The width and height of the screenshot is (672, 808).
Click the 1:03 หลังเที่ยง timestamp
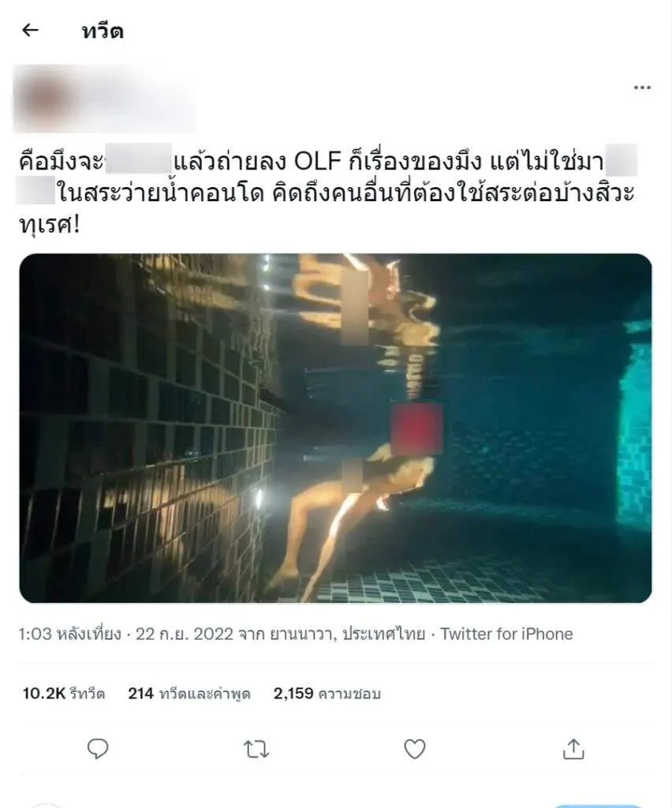click(x=69, y=634)
